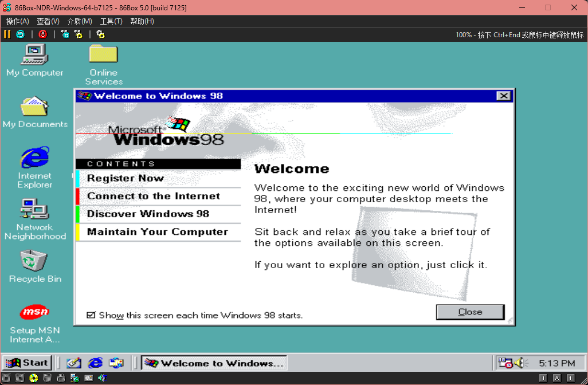Screen dimensions: 588x385
Task: Click the Welcome heading text
Action: coord(291,169)
